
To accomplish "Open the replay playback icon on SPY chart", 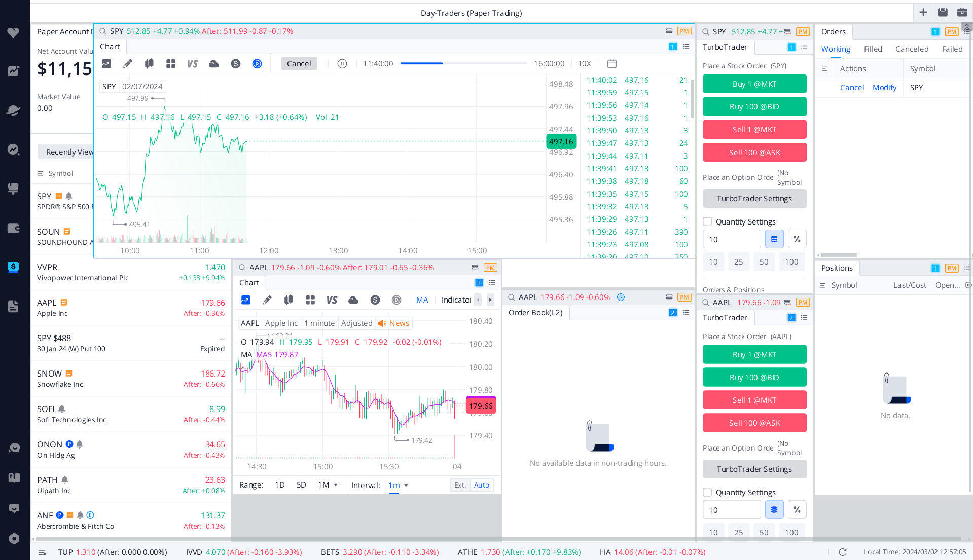I will (257, 63).
